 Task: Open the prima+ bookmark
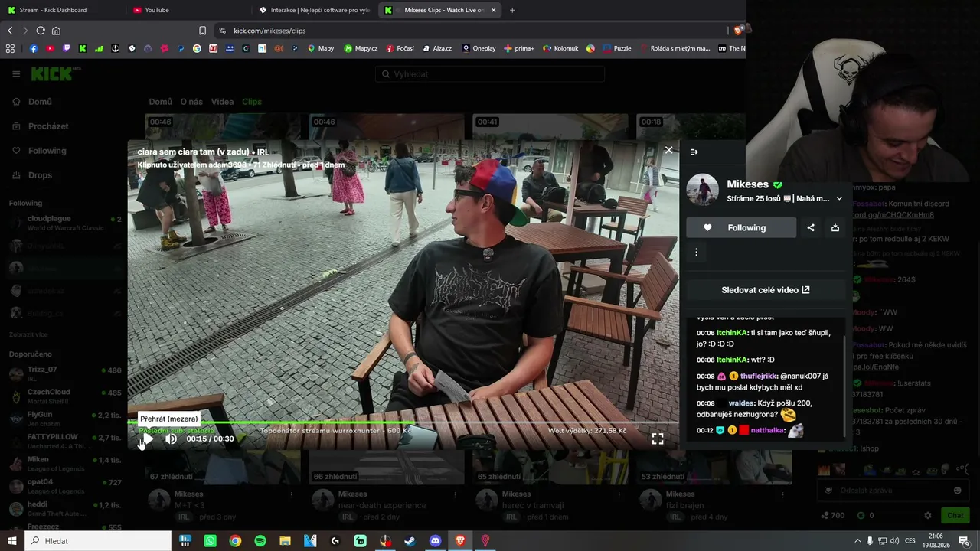coord(519,48)
